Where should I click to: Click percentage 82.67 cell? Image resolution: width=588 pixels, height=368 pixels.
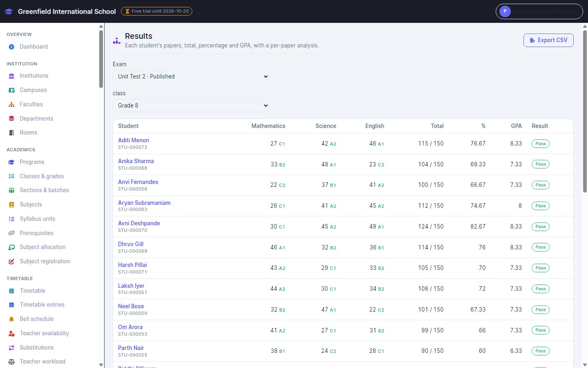point(478,227)
